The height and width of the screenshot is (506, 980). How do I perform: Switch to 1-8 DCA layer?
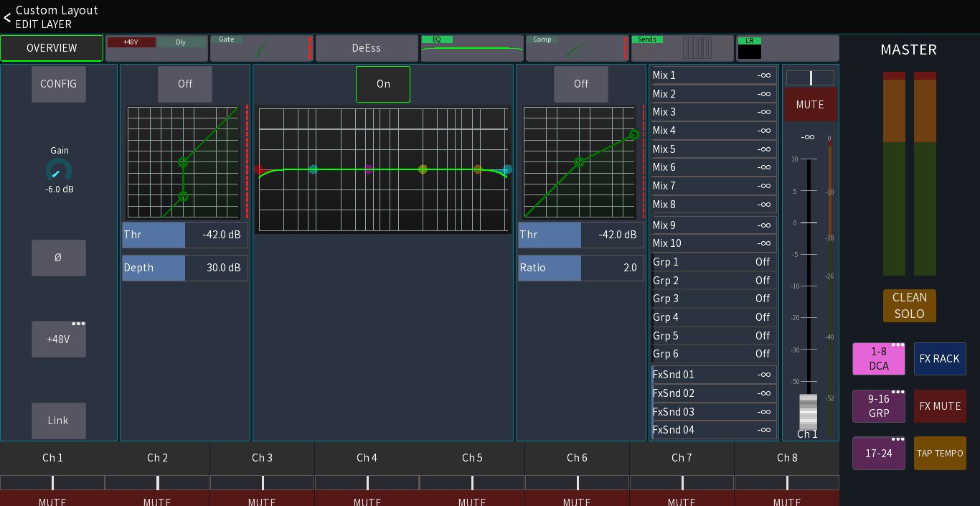(879, 359)
